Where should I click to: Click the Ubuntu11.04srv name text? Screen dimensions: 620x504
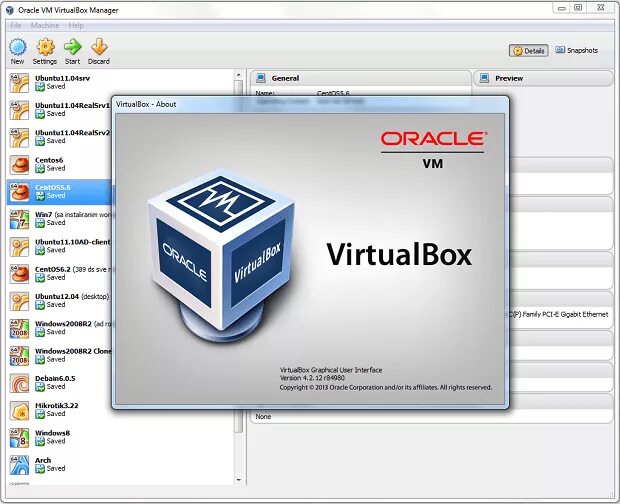(62, 78)
